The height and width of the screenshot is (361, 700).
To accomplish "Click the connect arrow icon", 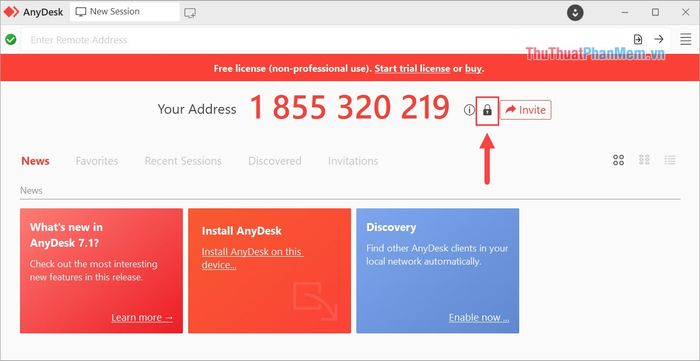I will coord(658,39).
